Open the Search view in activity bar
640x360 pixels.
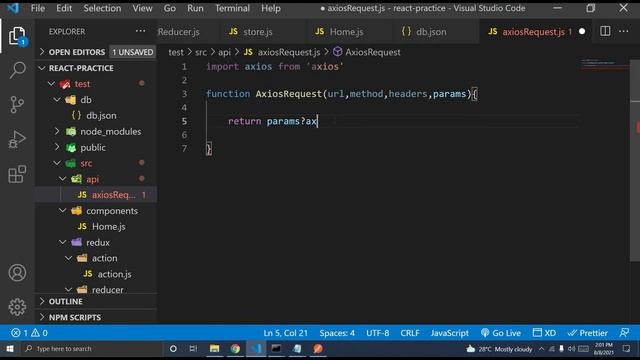(17, 70)
